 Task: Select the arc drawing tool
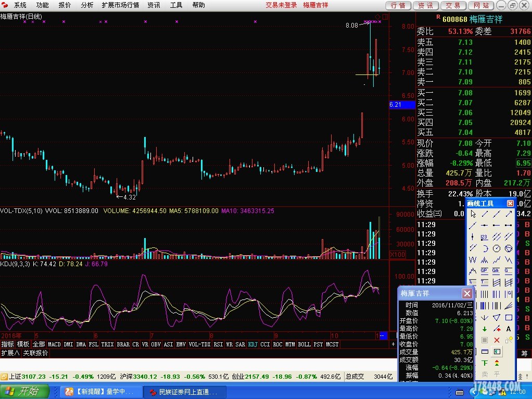(485, 248)
